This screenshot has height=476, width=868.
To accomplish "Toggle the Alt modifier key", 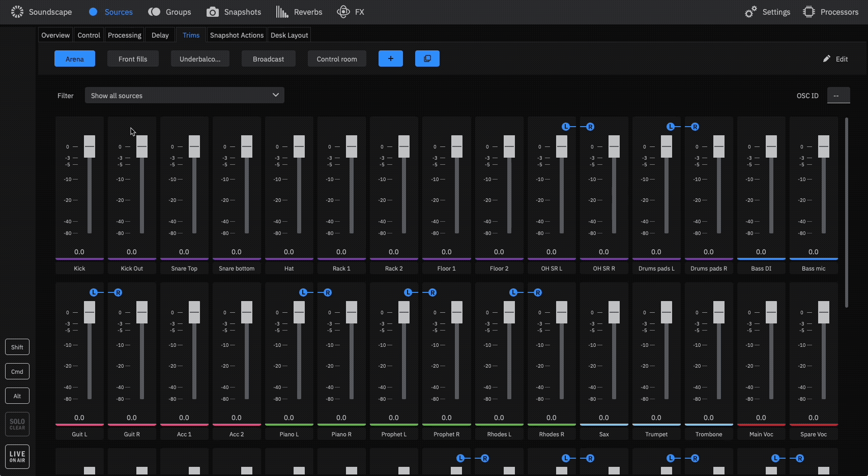I will (17, 396).
